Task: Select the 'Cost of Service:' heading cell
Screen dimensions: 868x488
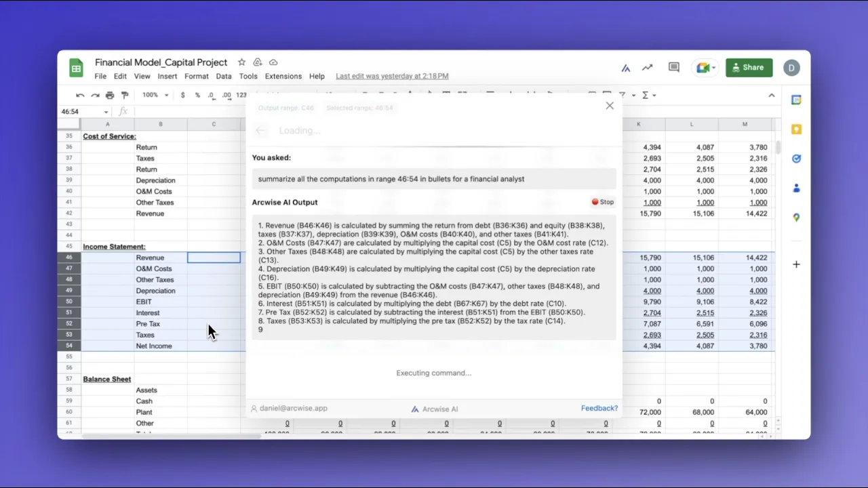Action: 109,136
